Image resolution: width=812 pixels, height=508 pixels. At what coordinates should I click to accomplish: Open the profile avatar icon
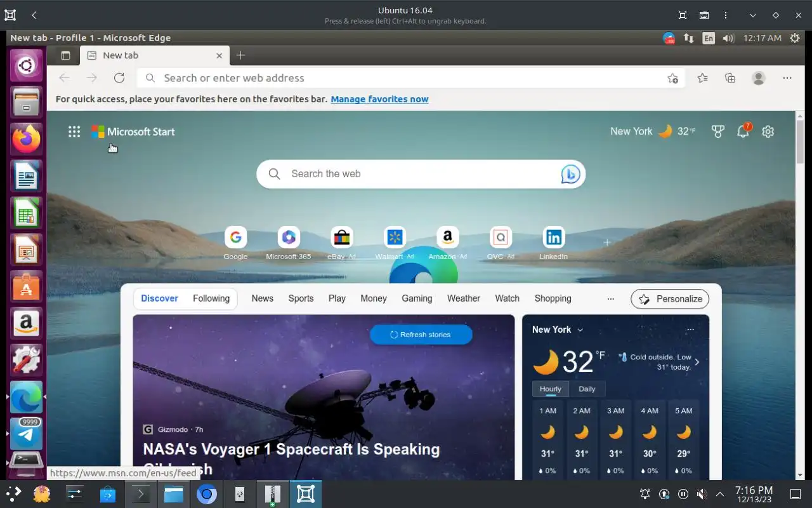(x=759, y=78)
